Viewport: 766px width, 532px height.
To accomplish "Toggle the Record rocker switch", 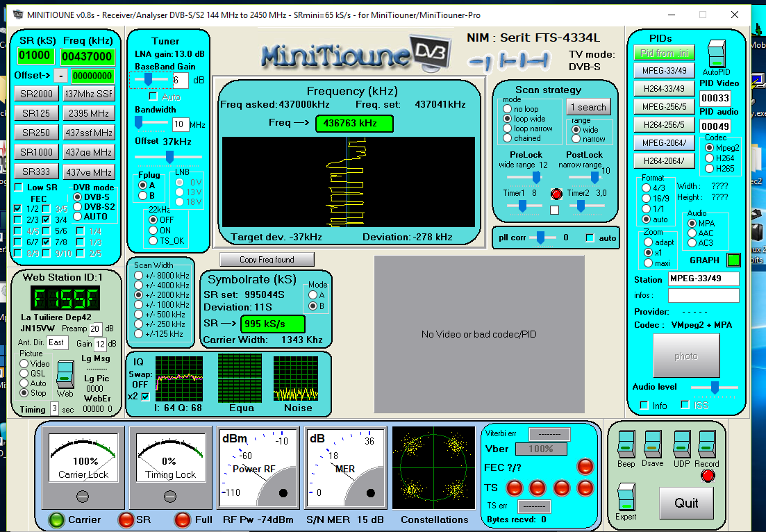I will [x=706, y=443].
